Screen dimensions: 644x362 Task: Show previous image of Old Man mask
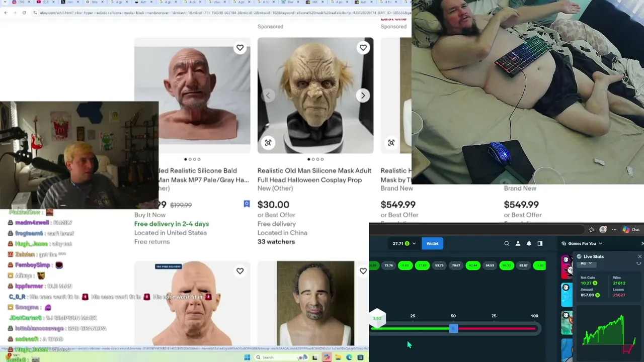coord(268,96)
